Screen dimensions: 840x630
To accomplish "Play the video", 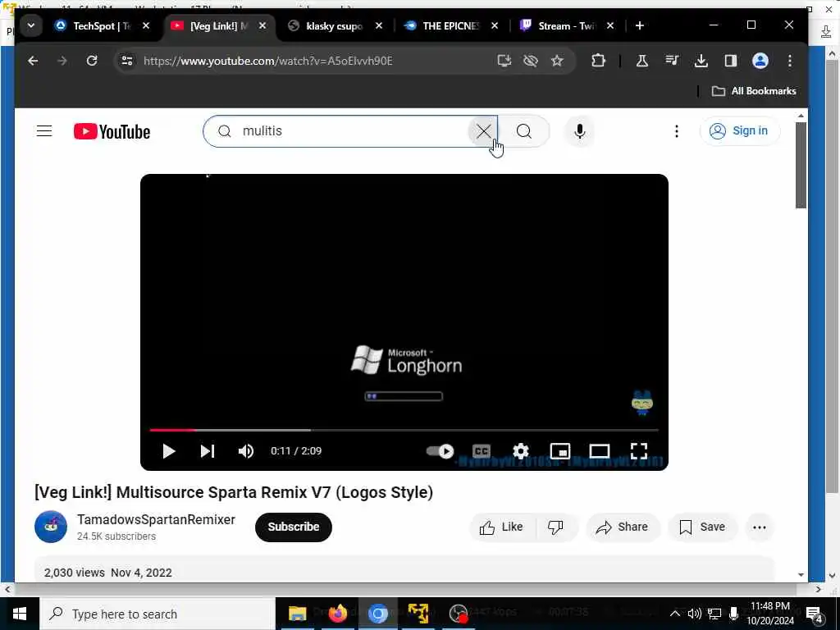I will pos(169,451).
